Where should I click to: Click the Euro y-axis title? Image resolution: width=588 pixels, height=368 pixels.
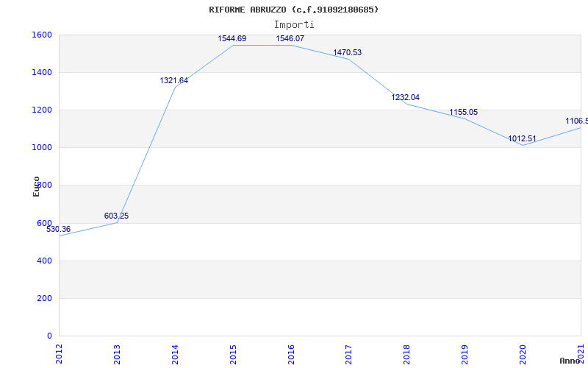tap(37, 185)
